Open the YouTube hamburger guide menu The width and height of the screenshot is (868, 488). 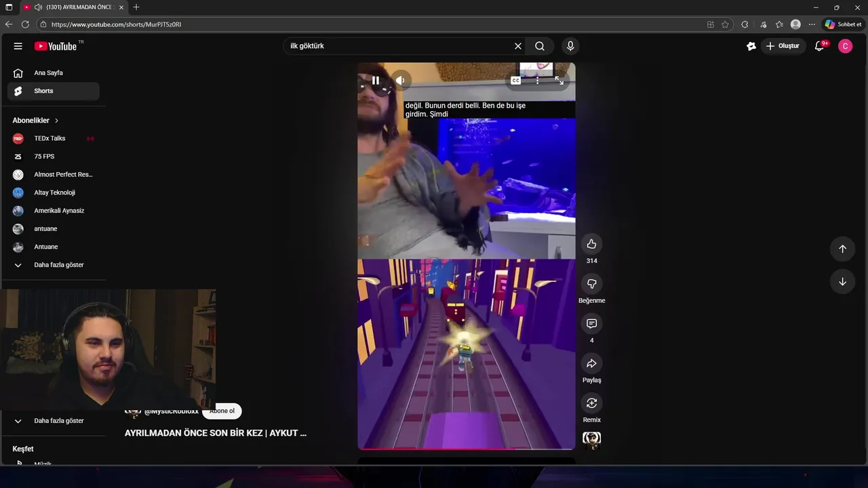[18, 46]
